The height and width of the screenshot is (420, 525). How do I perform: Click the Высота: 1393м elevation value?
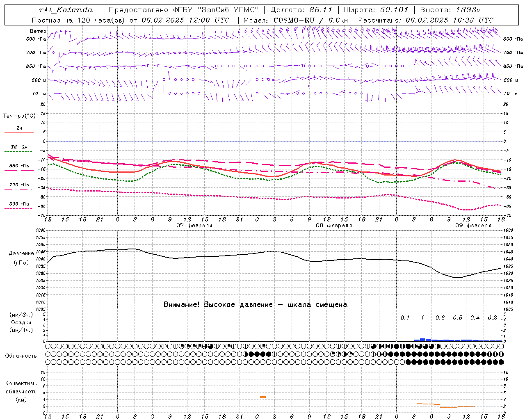click(x=450, y=10)
